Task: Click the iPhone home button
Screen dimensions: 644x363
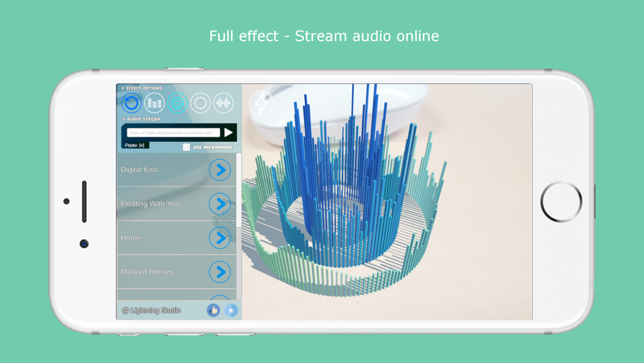Action: click(561, 202)
